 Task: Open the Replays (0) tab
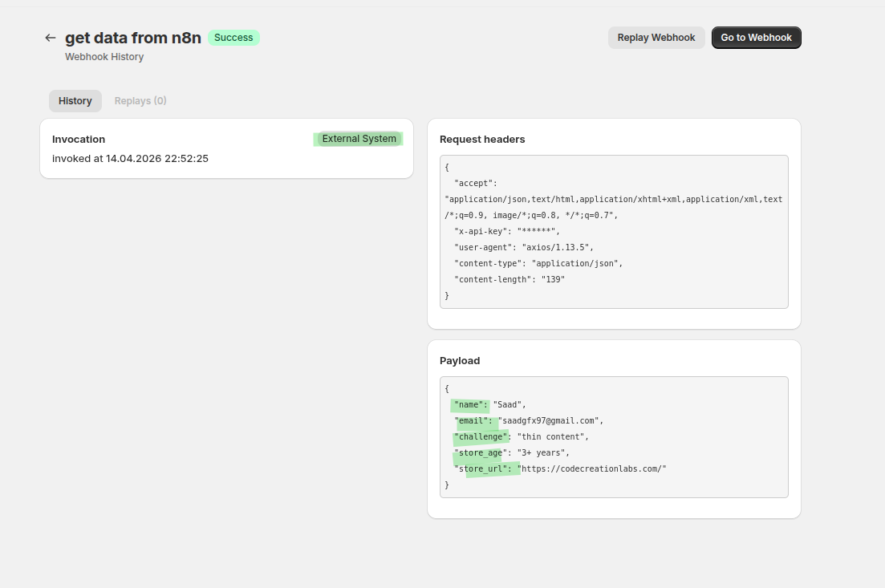click(140, 101)
